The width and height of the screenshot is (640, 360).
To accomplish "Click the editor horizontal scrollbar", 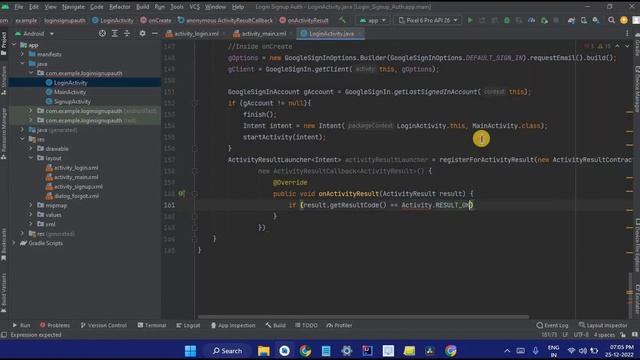I will 363,317.
